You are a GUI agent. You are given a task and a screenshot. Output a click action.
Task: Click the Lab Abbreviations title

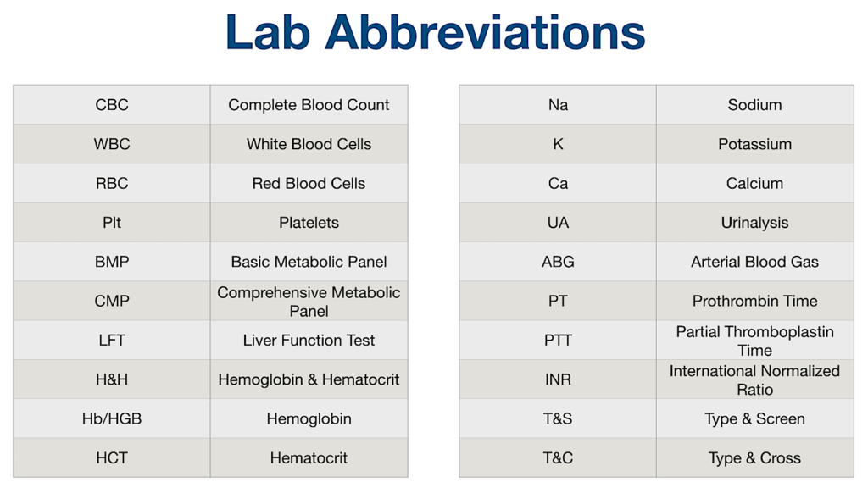pyautogui.click(x=435, y=32)
